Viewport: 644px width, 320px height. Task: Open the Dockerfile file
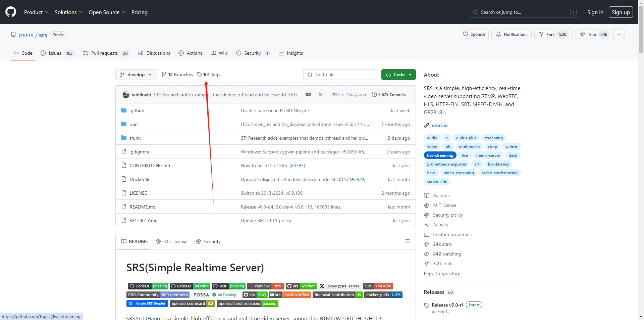click(140, 179)
